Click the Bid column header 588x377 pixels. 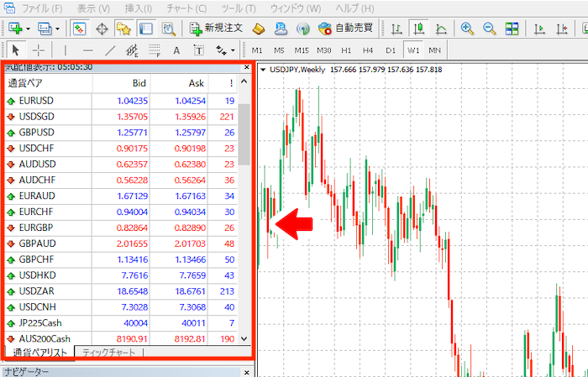point(121,83)
